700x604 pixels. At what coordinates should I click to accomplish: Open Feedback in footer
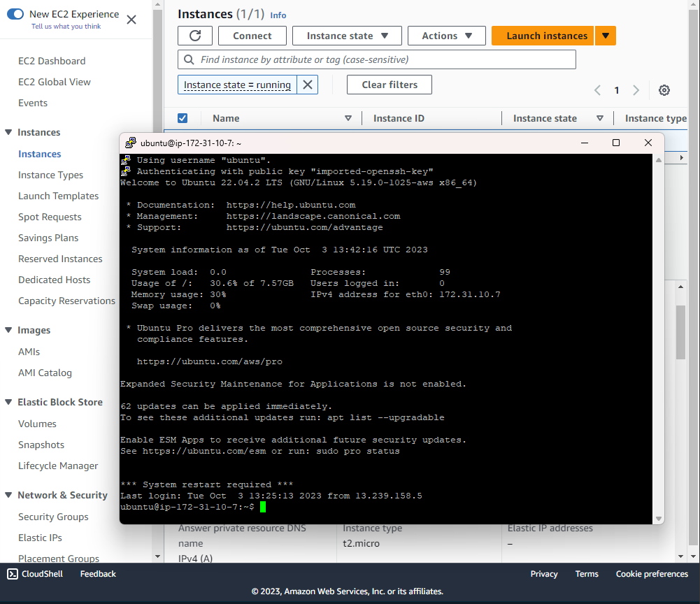click(x=98, y=574)
